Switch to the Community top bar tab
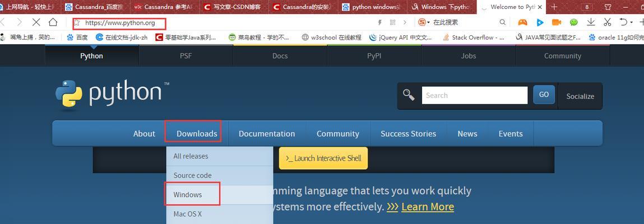 pos(563,56)
